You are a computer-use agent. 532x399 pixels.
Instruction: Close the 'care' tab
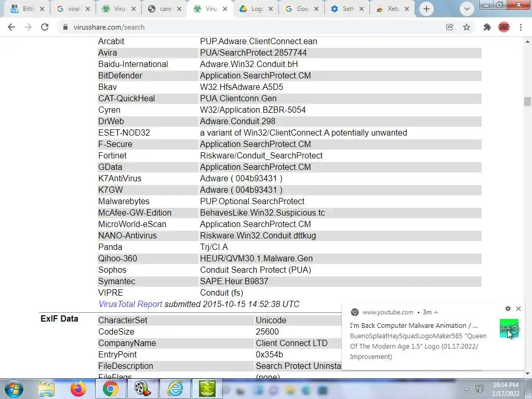[179, 9]
